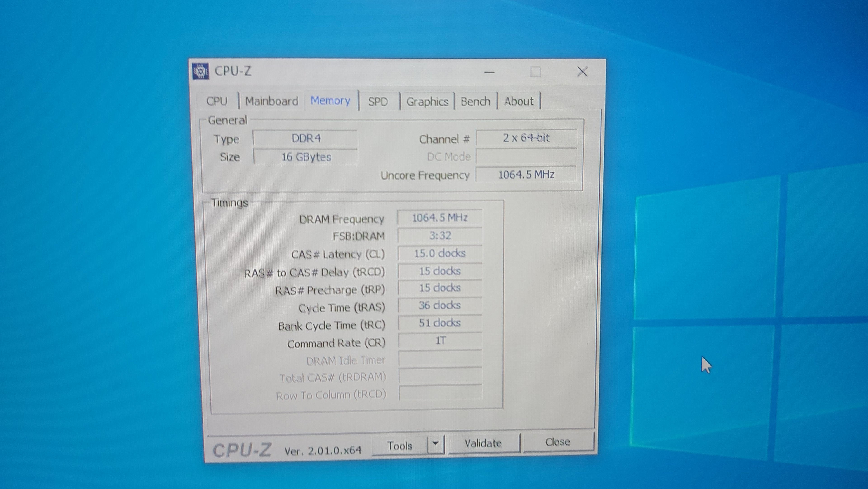
Task: Expand the Tools dropdown arrow
Action: point(436,444)
